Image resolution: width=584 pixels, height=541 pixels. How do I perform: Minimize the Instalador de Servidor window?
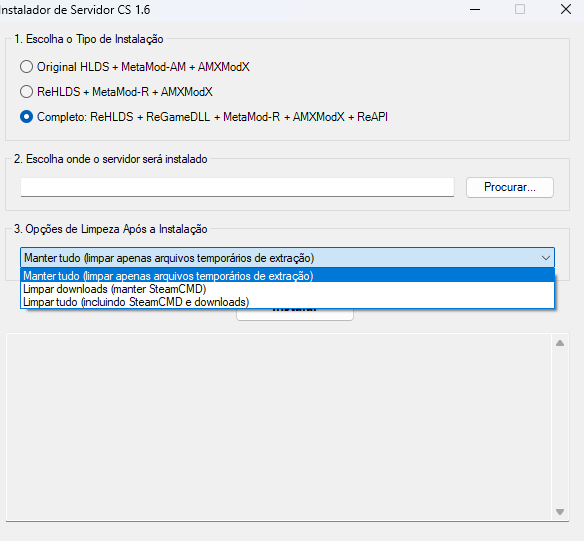pyautogui.click(x=475, y=10)
